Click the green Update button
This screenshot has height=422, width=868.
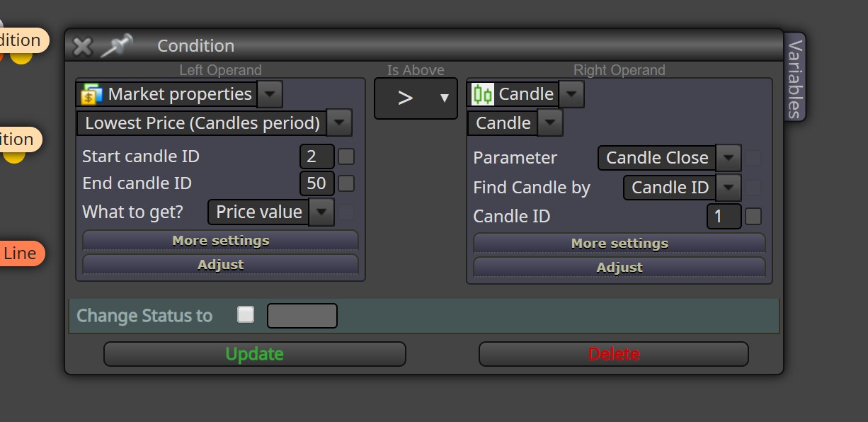[x=255, y=354]
